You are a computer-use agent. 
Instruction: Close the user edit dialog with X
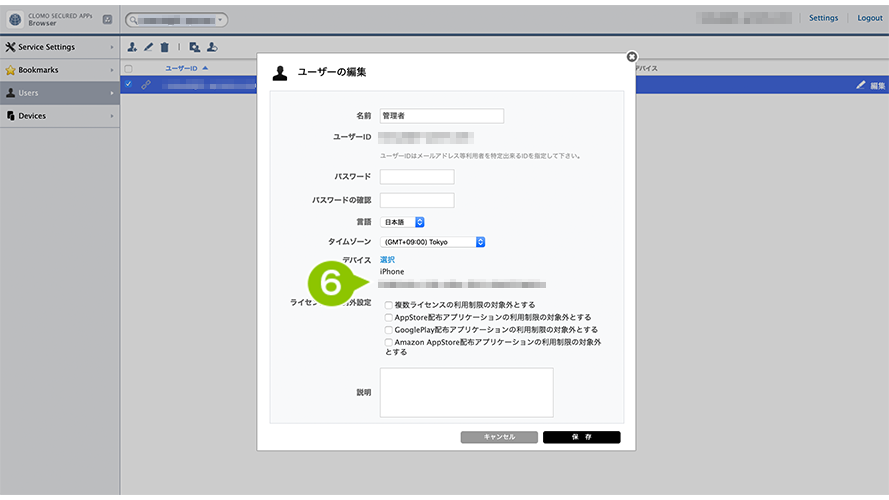pos(631,57)
